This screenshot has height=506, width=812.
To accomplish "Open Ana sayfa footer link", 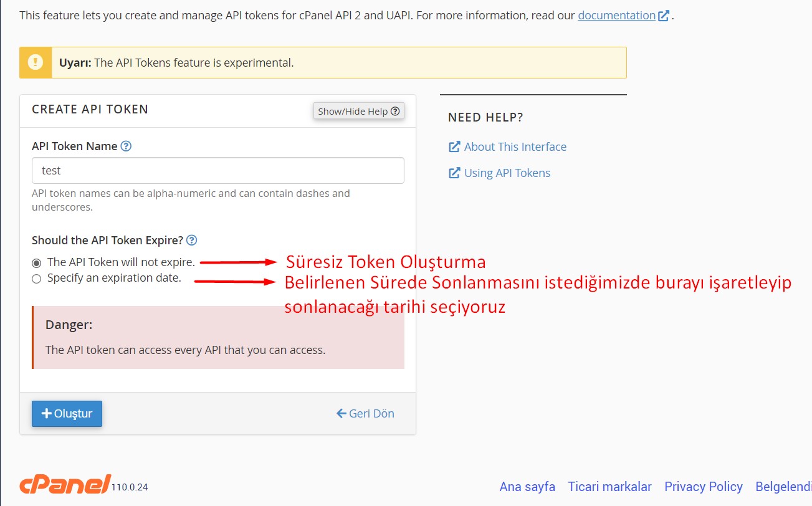I will 527,487.
